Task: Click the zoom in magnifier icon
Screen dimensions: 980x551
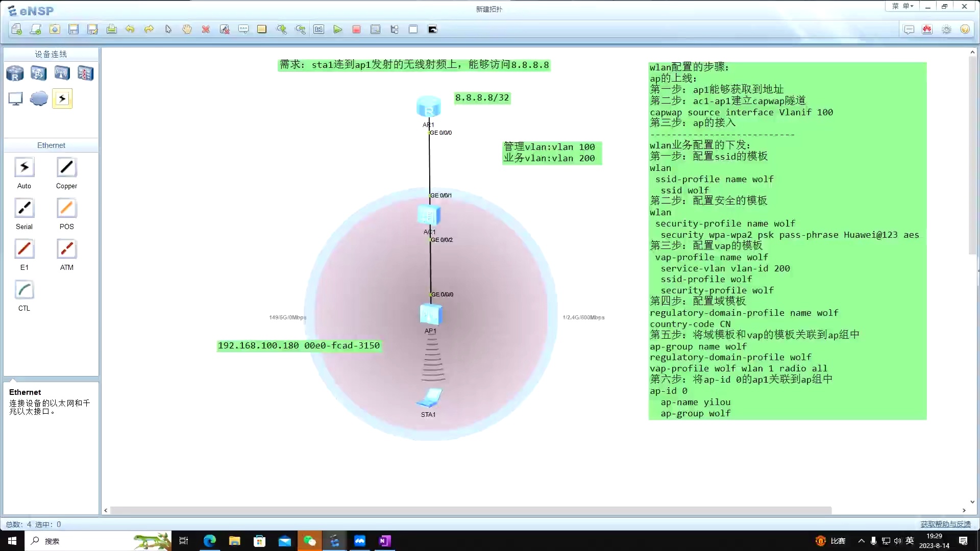Action: tap(281, 30)
